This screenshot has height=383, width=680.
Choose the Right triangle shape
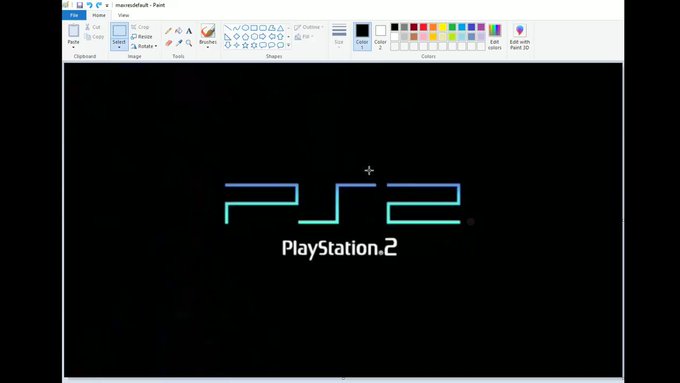[x=228, y=36]
